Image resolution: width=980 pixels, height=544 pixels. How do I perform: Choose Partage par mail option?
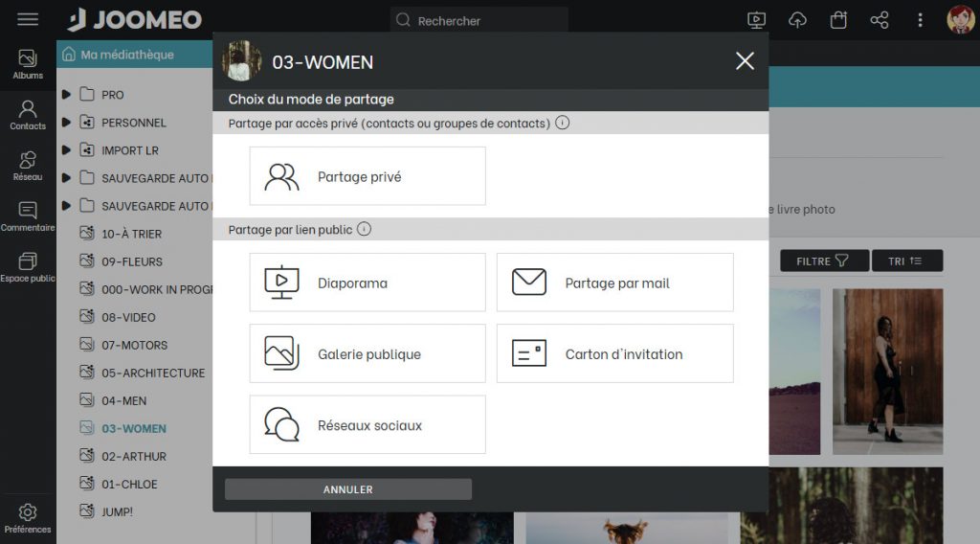pos(614,283)
